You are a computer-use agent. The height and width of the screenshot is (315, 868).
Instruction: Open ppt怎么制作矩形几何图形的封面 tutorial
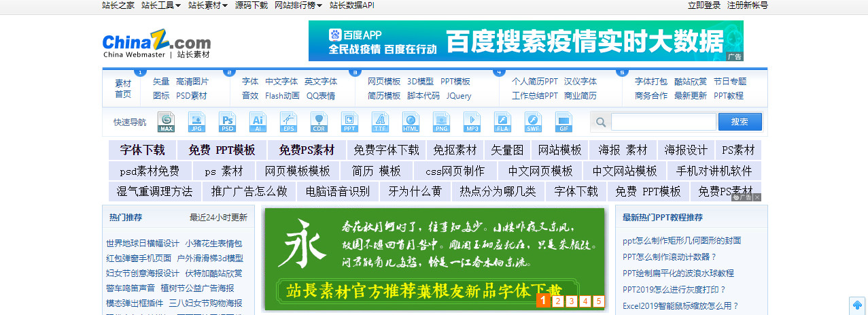pyautogui.click(x=682, y=241)
